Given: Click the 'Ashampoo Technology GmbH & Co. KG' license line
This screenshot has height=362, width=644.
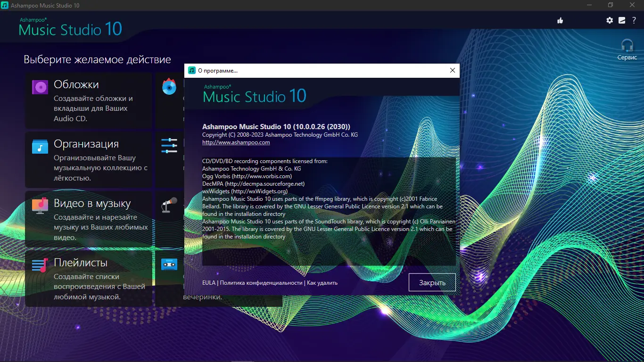Looking at the screenshot, I should click(x=252, y=169).
